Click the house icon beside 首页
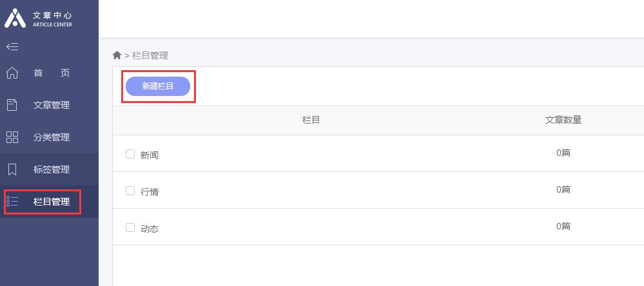644x286 pixels. tap(12, 73)
